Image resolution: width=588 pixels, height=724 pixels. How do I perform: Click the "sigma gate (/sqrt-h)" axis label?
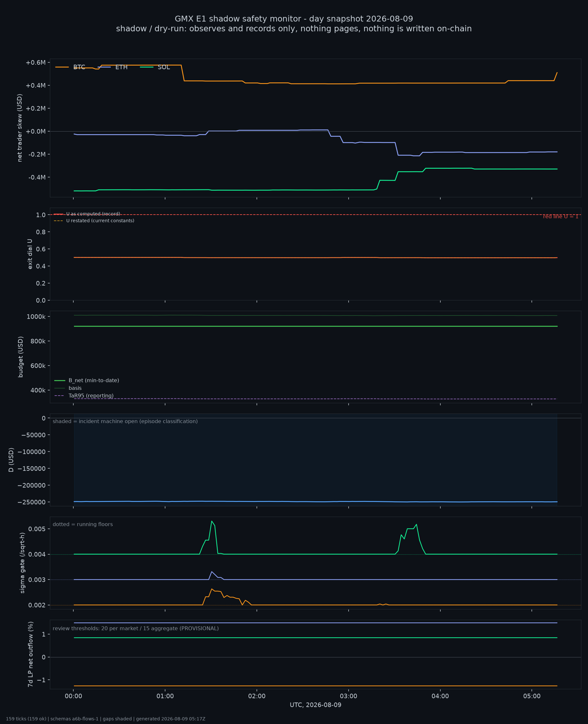[x=23, y=563]
